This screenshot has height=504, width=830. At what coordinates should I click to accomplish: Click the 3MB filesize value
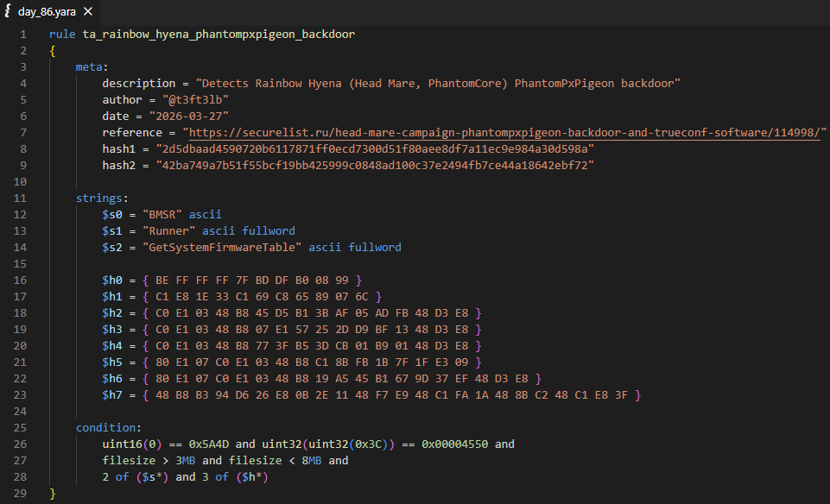186,461
